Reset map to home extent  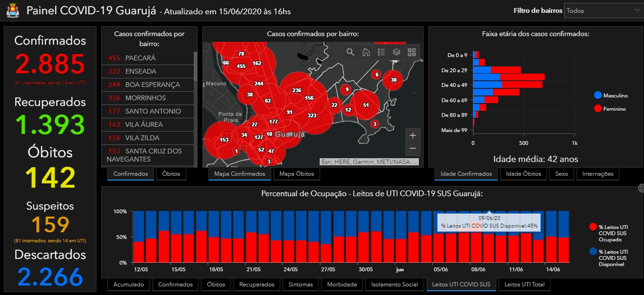pyautogui.click(x=366, y=52)
